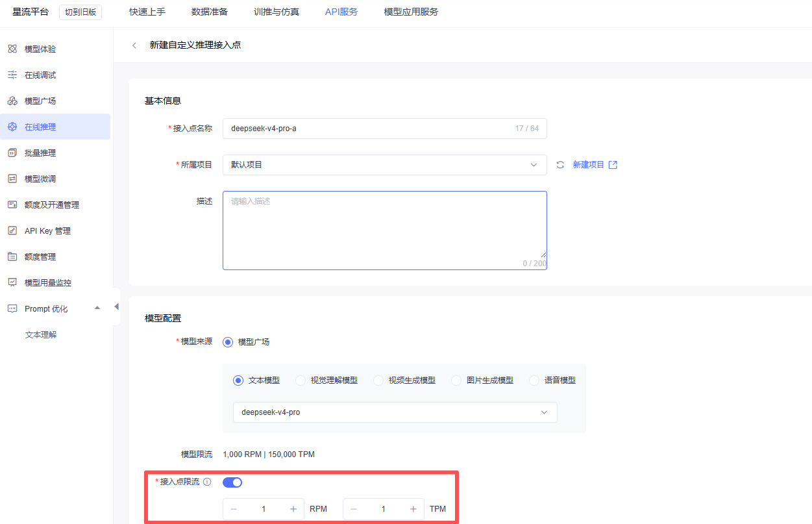Open the 模型应用服务 top tab
The image size is (812, 524).
pos(411,12)
